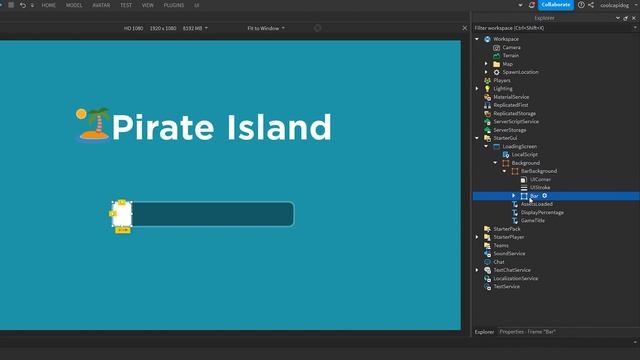The image size is (640, 360).
Task: Expand the Bar frame node
Action: pyautogui.click(x=513, y=196)
